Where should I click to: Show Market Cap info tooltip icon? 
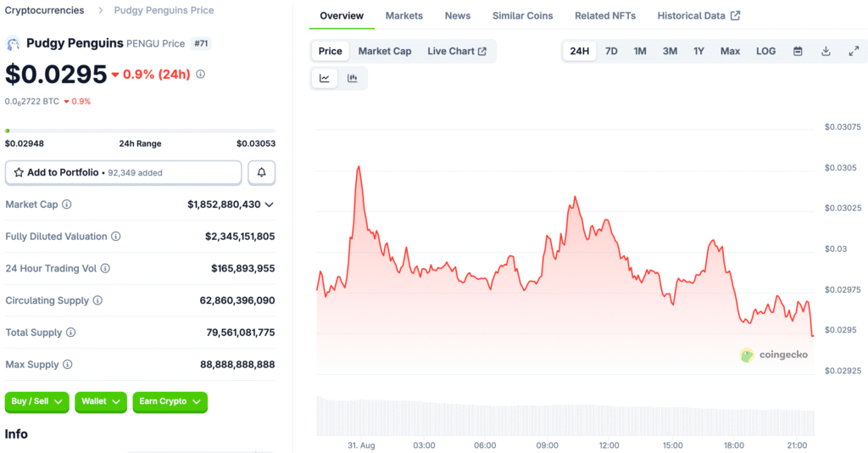pos(66,204)
